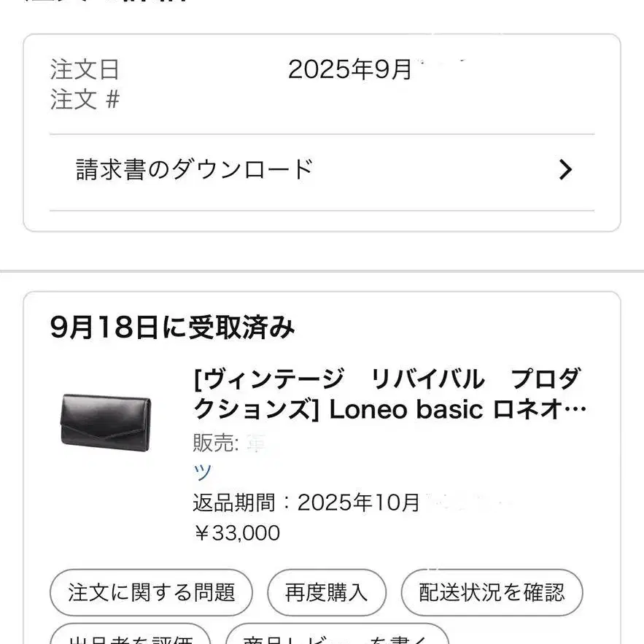This screenshot has height=644, width=644.
Task: Tap the 販売: seller label
Action: [215, 442]
